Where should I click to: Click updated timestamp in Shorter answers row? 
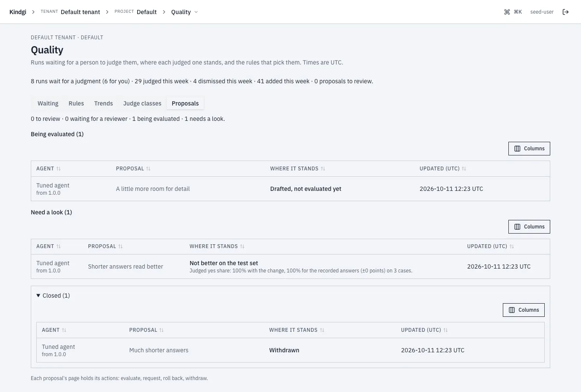click(x=499, y=266)
